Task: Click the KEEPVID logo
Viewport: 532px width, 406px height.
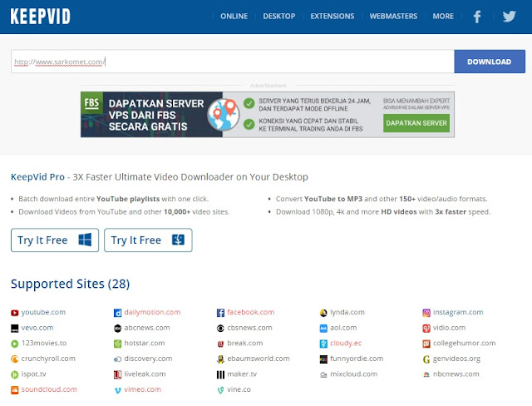Action: 41,17
